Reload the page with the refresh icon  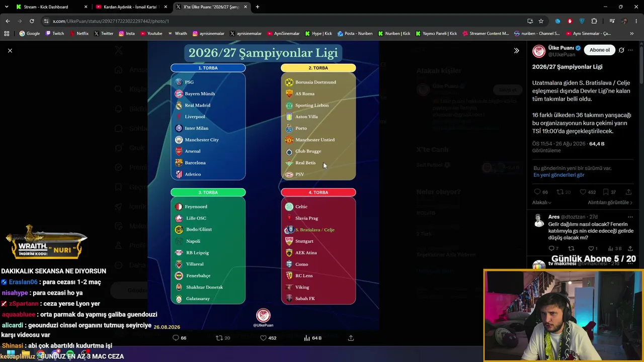click(32, 21)
